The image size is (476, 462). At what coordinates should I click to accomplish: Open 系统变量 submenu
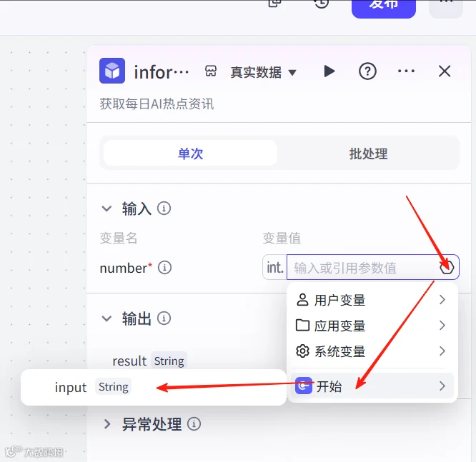tap(372, 351)
